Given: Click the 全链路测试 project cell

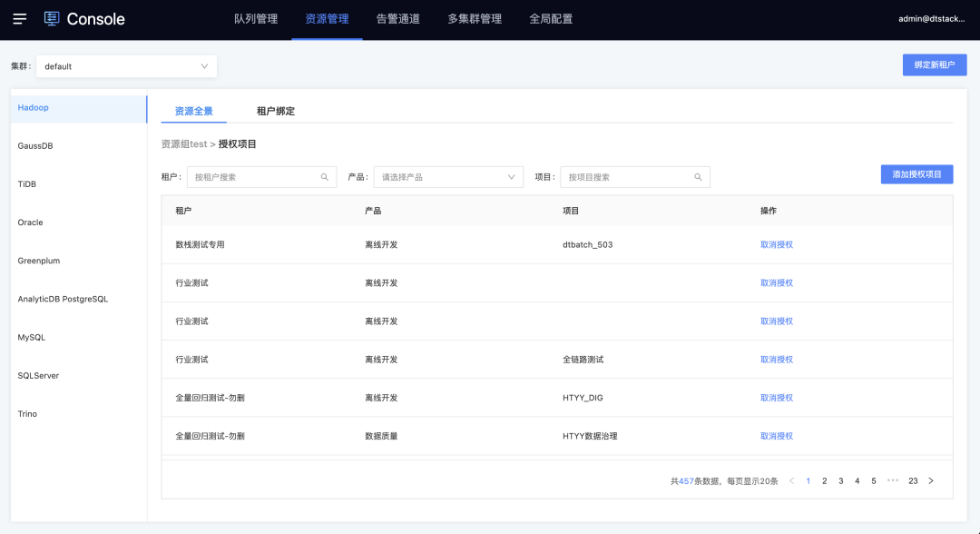Looking at the screenshot, I should 583,360.
